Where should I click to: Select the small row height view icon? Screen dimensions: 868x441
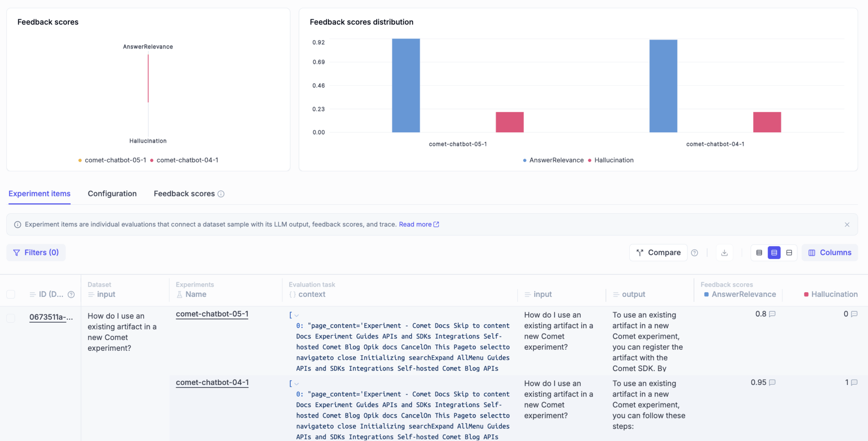pyautogui.click(x=759, y=252)
